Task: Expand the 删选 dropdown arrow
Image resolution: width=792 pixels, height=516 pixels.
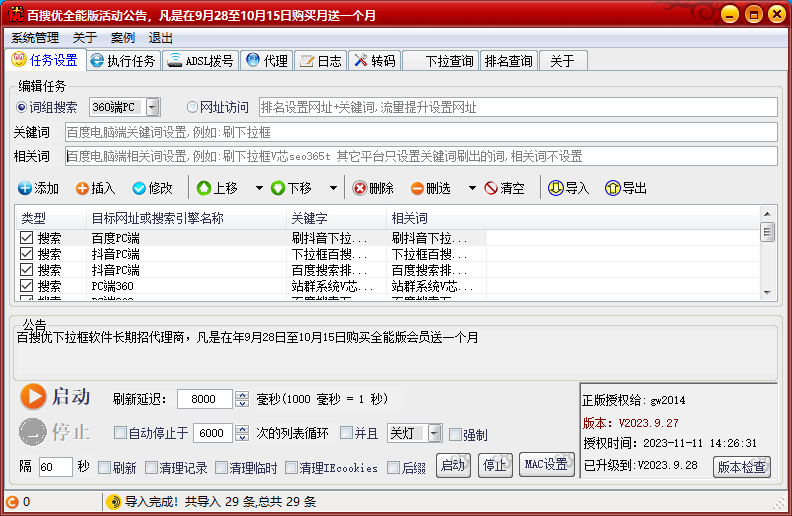Action: click(x=472, y=188)
